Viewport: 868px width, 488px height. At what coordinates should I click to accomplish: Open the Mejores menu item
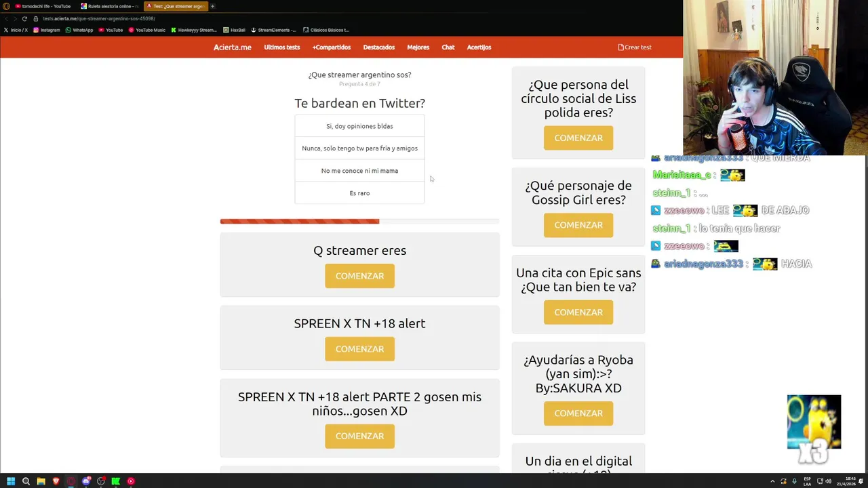(x=418, y=47)
